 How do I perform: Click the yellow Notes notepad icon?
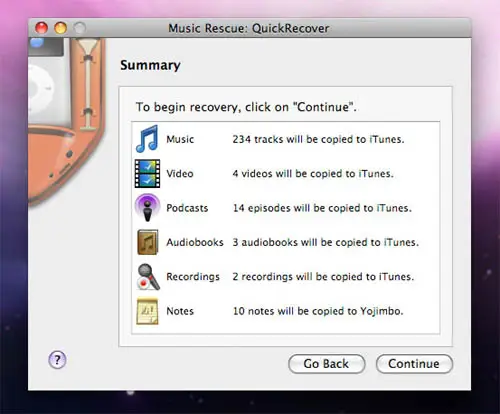pyautogui.click(x=147, y=311)
